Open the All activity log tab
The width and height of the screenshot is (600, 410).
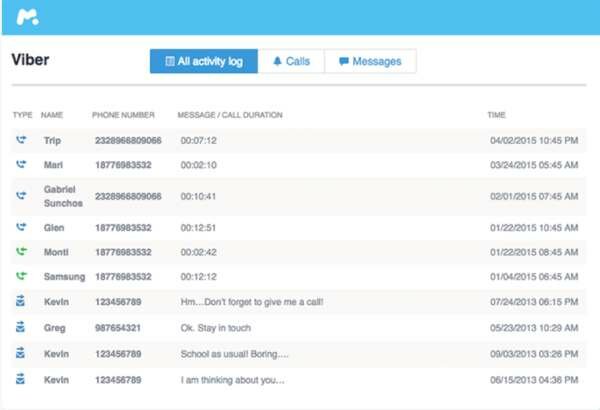click(x=204, y=61)
